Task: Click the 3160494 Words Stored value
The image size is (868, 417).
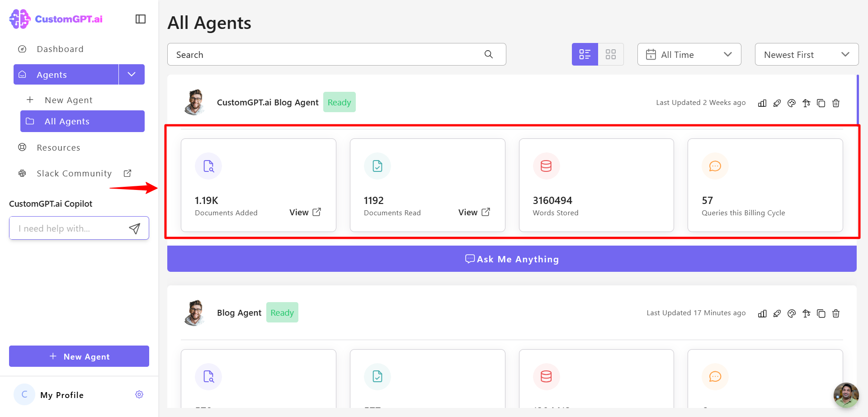Action: tap(552, 200)
